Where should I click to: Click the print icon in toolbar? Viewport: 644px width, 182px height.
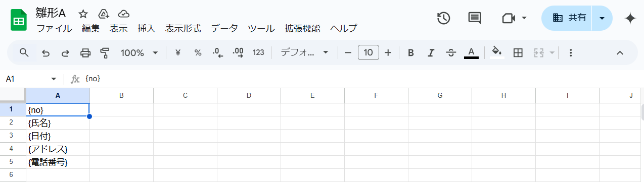(x=85, y=52)
